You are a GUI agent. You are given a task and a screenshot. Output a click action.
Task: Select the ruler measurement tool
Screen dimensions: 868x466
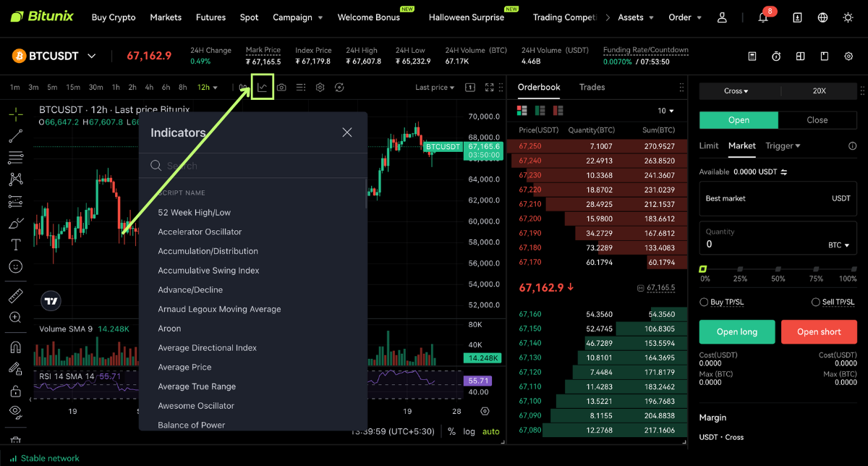click(15, 295)
